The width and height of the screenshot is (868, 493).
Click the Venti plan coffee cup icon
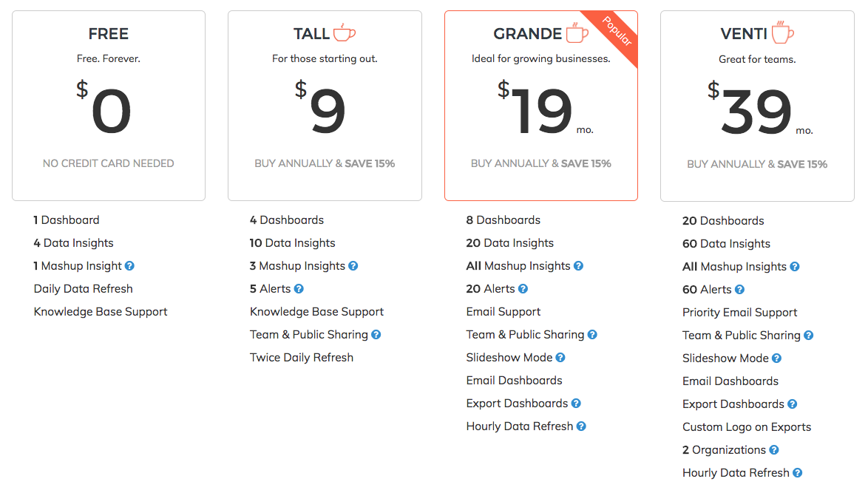click(783, 32)
